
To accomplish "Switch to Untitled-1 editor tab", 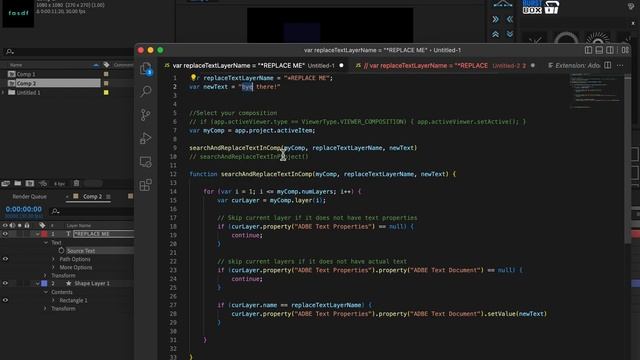I will tap(253, 65).
